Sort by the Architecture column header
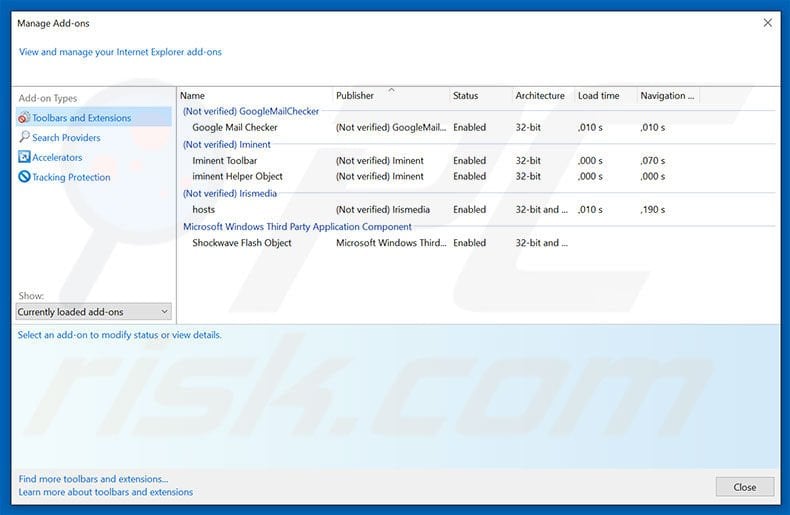 (x=543, y=95)
